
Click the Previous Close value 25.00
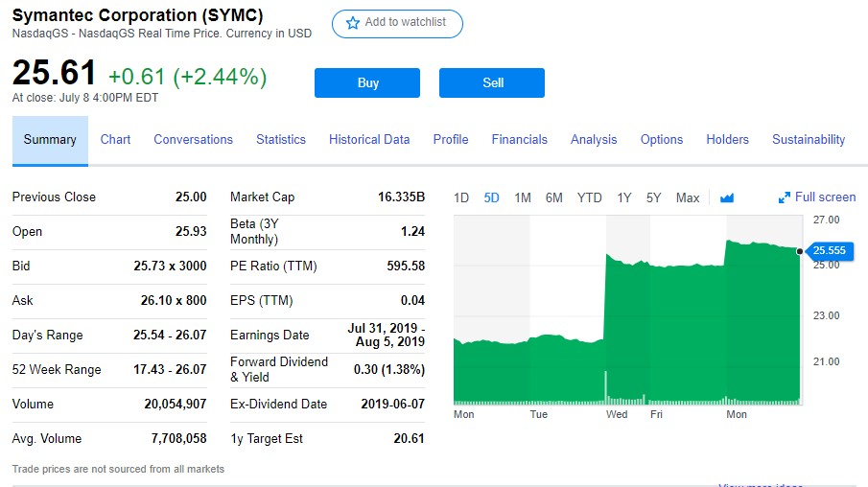pyautogui.click(x=191, y=197)
